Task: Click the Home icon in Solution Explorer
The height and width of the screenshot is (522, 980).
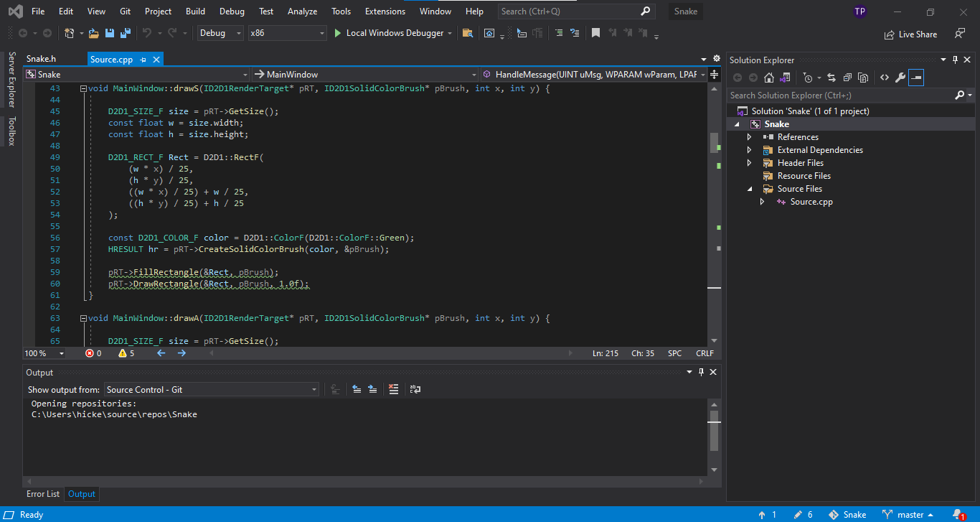Action: click(x=769, y=78)
